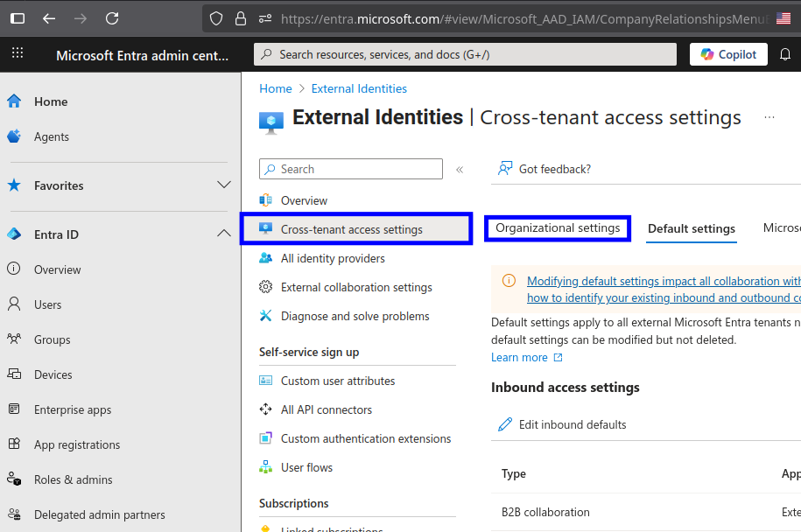Viewport: 801px width, 532px height.
Task: Click the User flows icon
Action: [x=265, y=466]
